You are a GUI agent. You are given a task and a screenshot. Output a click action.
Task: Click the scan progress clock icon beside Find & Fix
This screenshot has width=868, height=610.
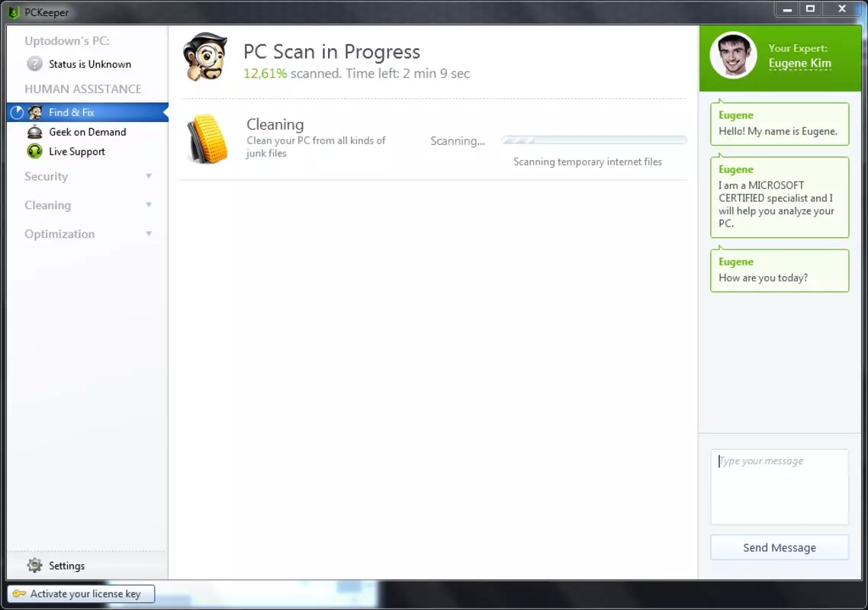(17, 112)
